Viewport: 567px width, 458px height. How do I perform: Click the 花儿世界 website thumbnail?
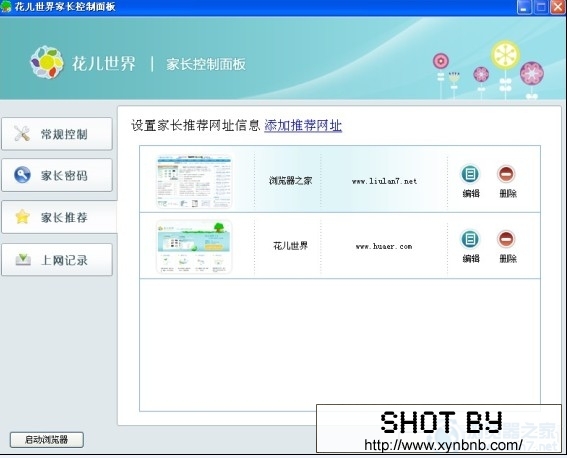[x=194, y=246]
